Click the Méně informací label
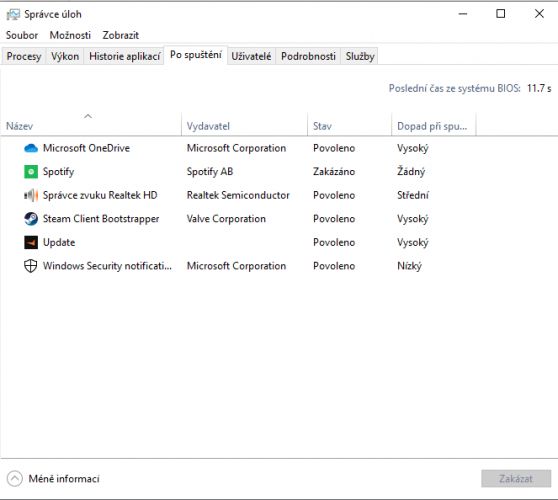This screenshot has width=558, height=500. point(64,479)
